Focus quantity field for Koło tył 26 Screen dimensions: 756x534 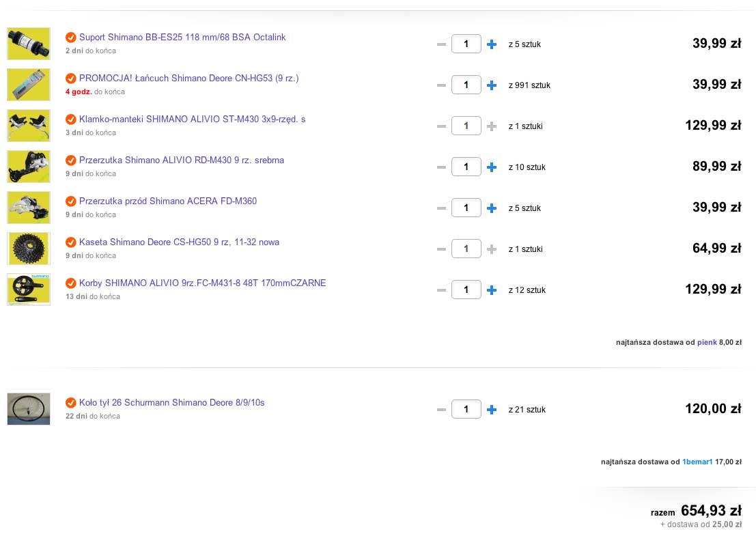[x=466, y=409]
